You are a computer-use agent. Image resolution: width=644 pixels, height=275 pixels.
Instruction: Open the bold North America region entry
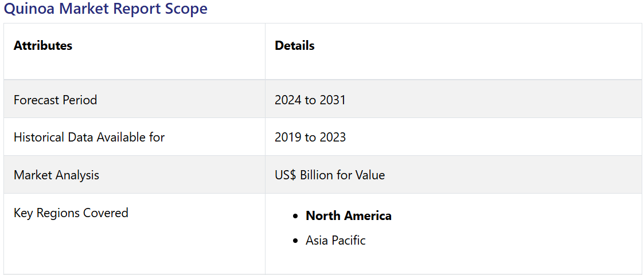(x=349, y=216)
